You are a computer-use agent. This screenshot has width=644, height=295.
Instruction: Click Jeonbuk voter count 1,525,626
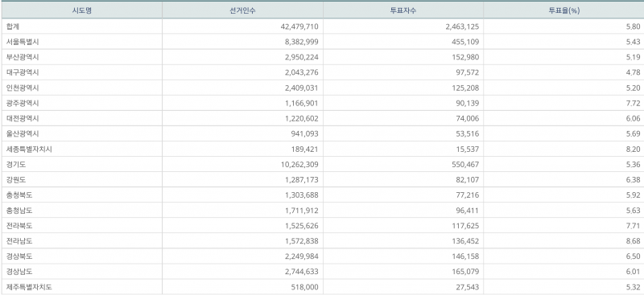click(x=301, y=226)
